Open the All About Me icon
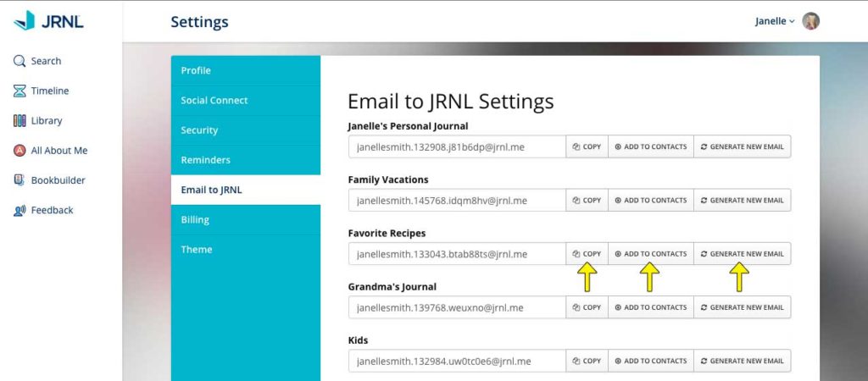This screenshot has height=381, width=868. tap(19, 151)
